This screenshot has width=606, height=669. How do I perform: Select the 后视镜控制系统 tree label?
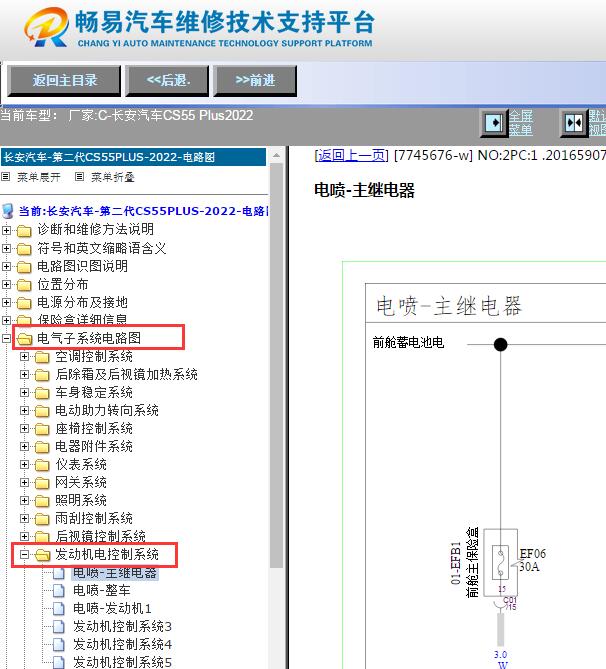pyautogui.click(x=100, y=536)
